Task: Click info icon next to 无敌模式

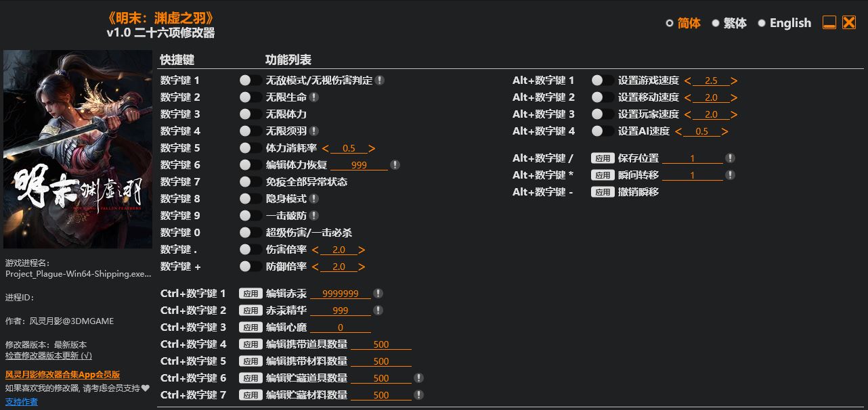Action: [x=380, y=81]
